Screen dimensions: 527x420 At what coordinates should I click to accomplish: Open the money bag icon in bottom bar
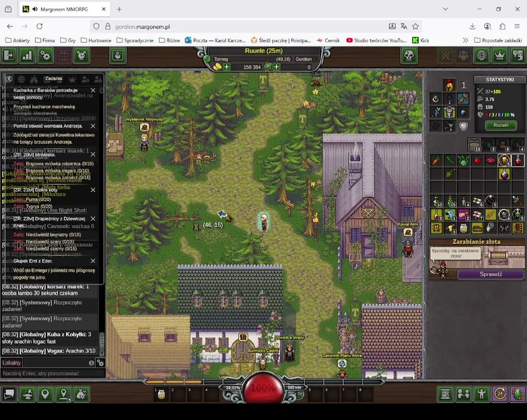pyautogui.click(x=81, y=394)
